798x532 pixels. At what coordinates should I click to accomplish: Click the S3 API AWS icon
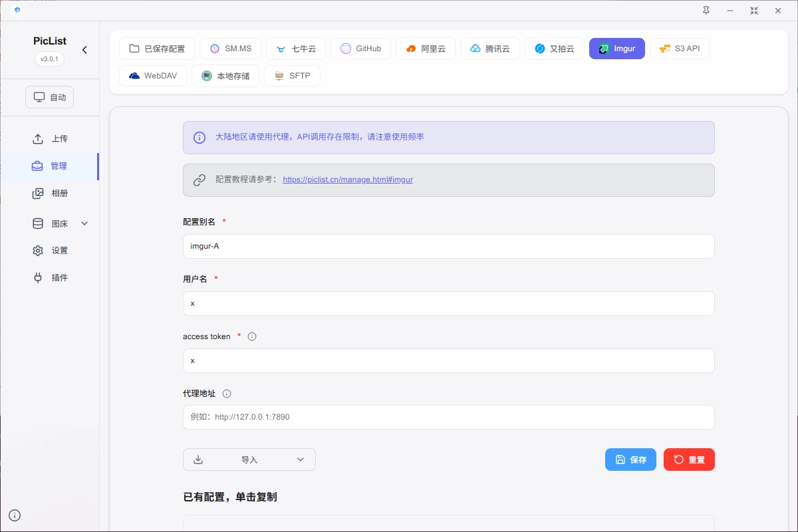coord(665,49)
